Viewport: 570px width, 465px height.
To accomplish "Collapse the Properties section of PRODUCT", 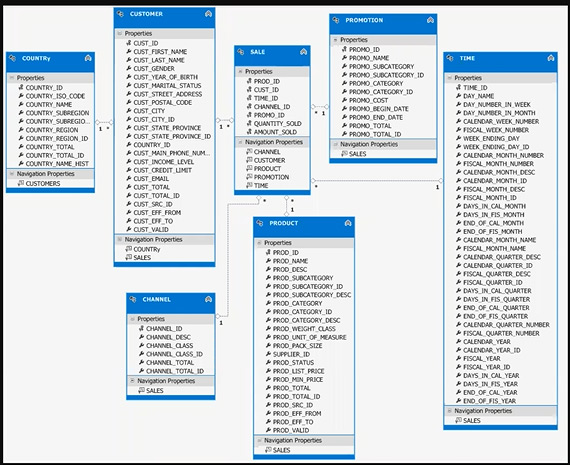I will 259,242.
